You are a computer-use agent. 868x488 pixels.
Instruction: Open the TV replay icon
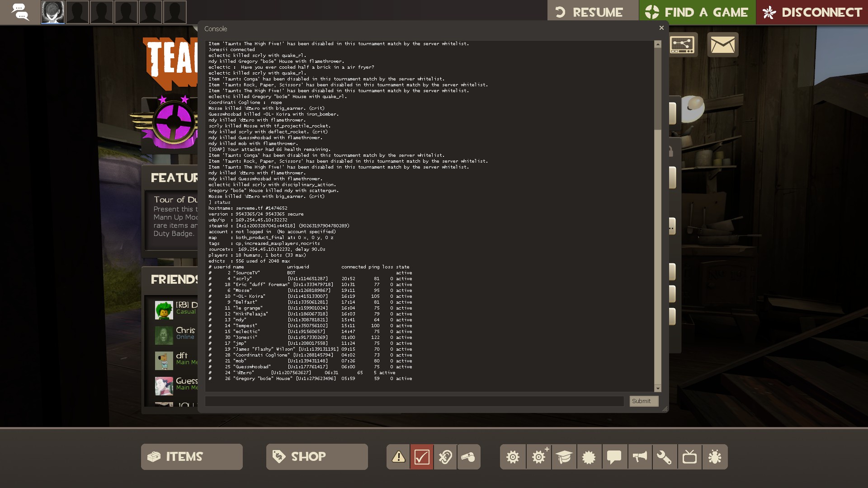pyautogui.click(x=690, y=457)
